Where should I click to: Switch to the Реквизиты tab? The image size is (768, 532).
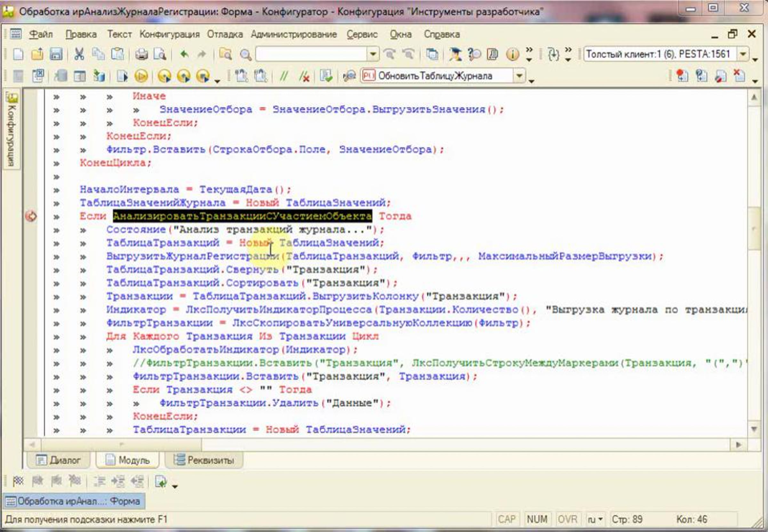coord(204,460)
